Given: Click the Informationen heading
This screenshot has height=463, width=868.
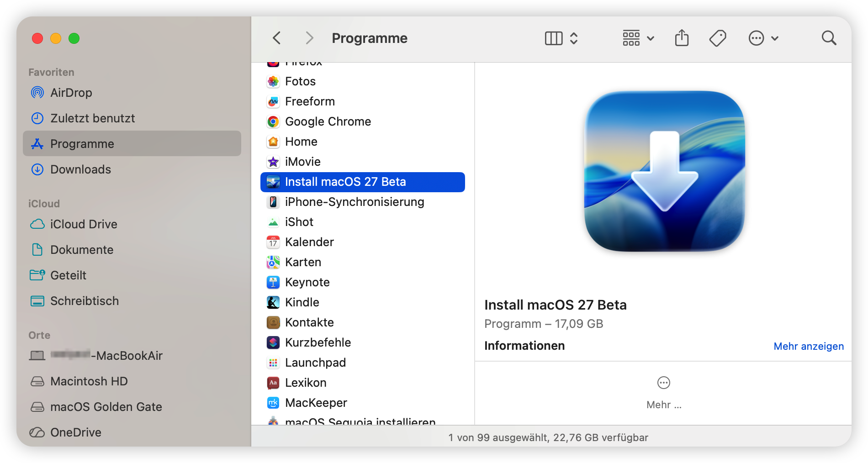Looking at the screenshot, I should (524, 346).
